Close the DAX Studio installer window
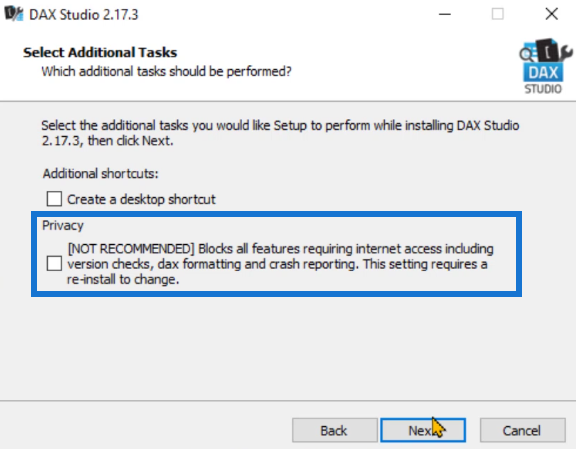 click(x=551, y=14)
